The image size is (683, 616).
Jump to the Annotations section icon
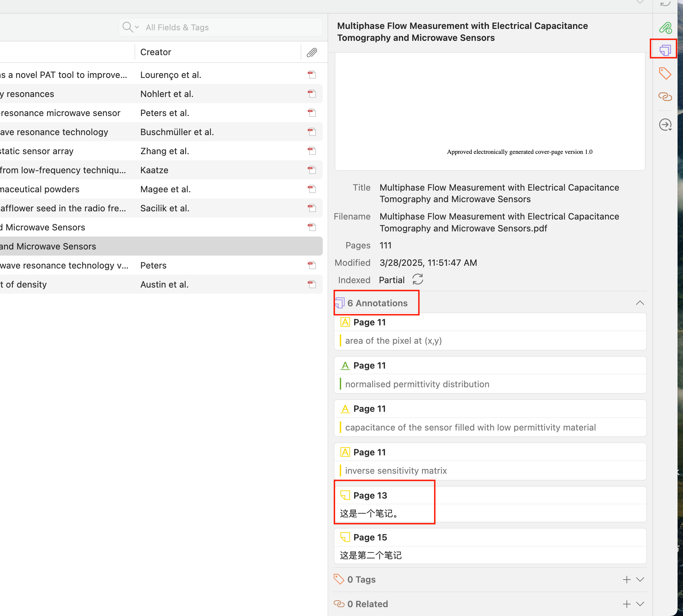click(x=665, y=50)
